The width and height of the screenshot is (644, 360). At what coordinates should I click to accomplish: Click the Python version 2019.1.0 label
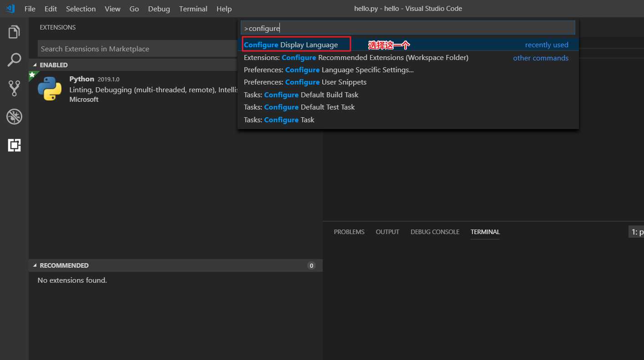point(108,80)
